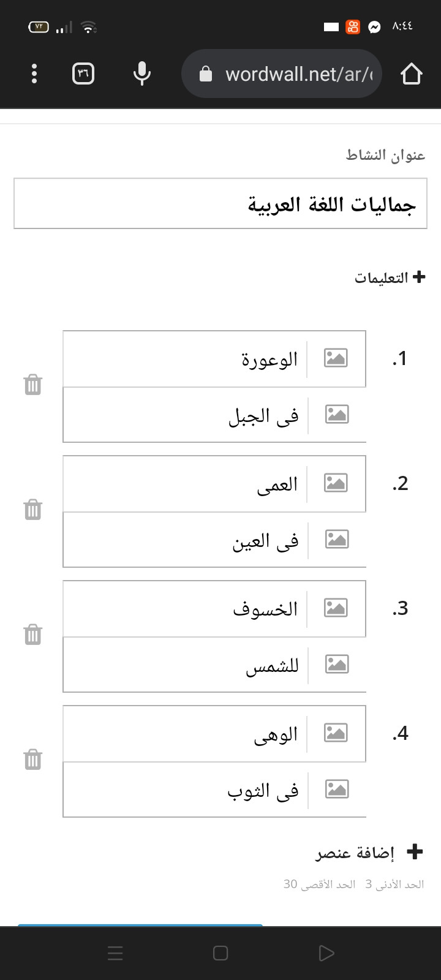Add image to the فى الجبل field

coord(337,415)
